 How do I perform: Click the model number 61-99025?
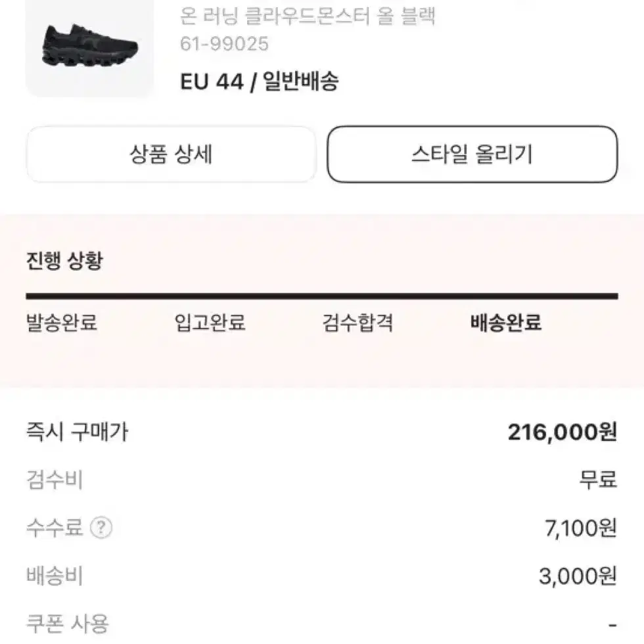point(224,43)
